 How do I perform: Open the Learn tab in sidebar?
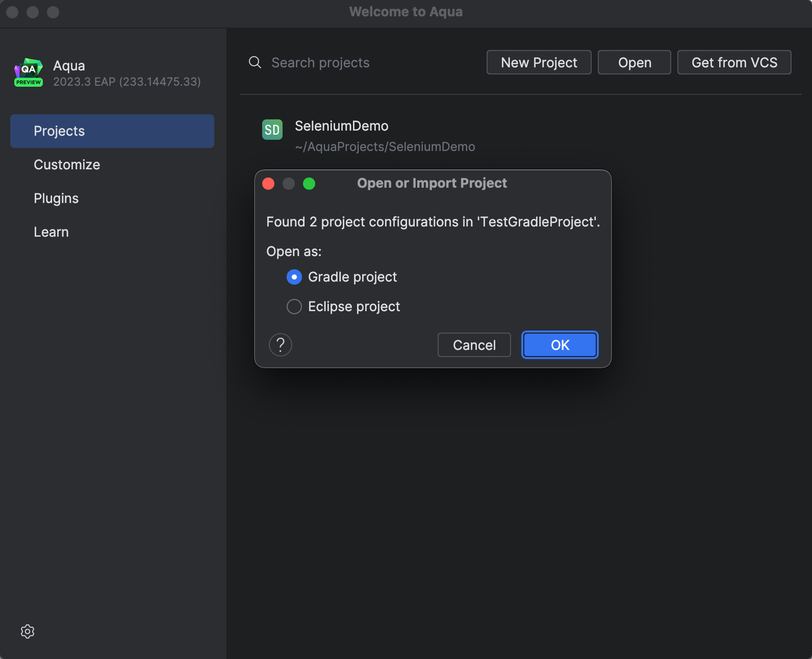112,232
